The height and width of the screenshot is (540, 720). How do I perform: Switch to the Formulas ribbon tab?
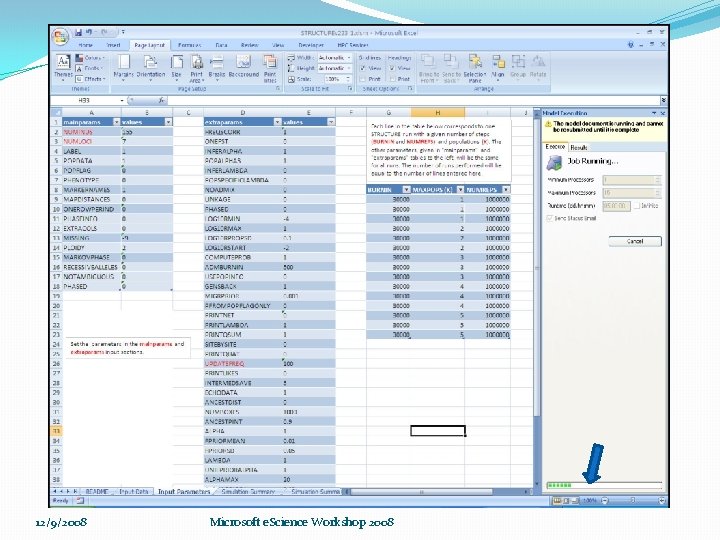click(189, 45)
